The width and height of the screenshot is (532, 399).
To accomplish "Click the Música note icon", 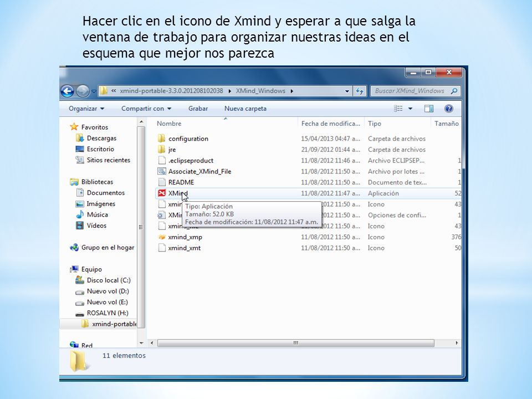I will click(x=80, y=214).
